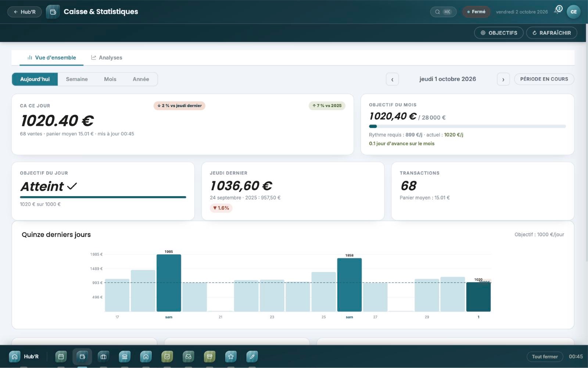Switch to the Analyses tab
Screen dimensions: 588x368
click(107, 58)
